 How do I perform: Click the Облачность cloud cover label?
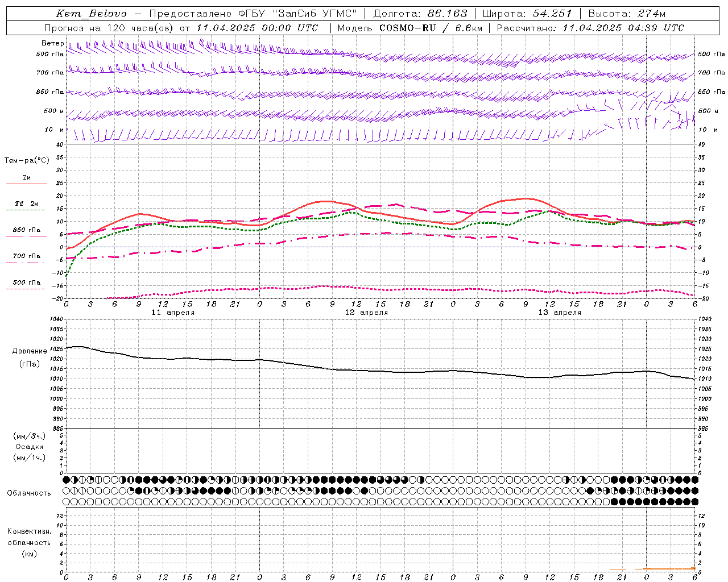point(29,493)
